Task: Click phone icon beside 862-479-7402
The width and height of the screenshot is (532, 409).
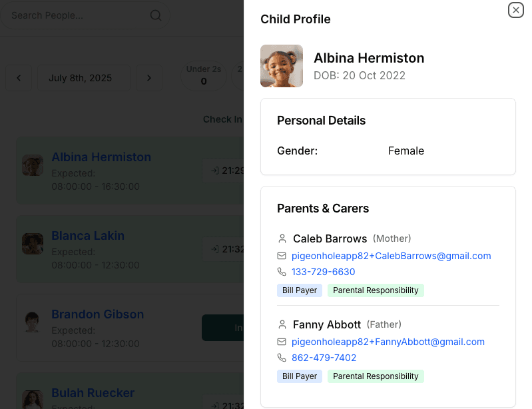Action: coord(282,358)
